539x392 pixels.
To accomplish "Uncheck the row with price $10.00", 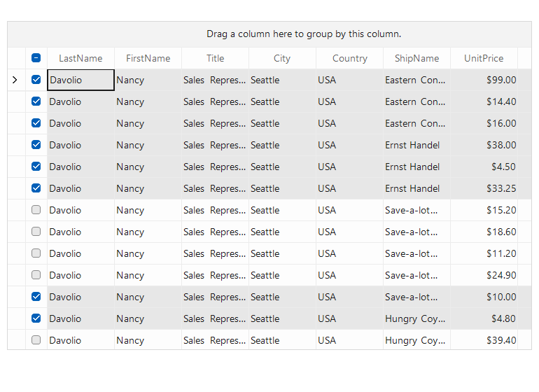I will click(36, 296).
